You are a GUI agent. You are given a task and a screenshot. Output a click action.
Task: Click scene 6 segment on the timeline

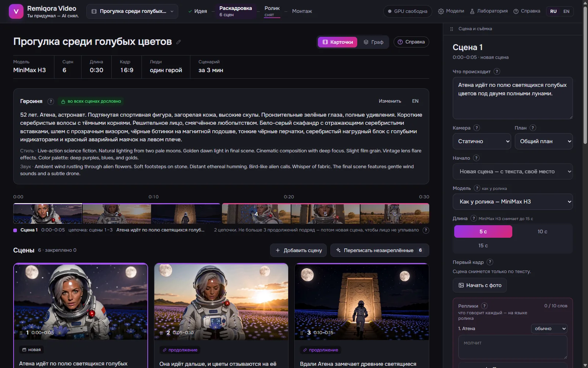pos(395,214)
